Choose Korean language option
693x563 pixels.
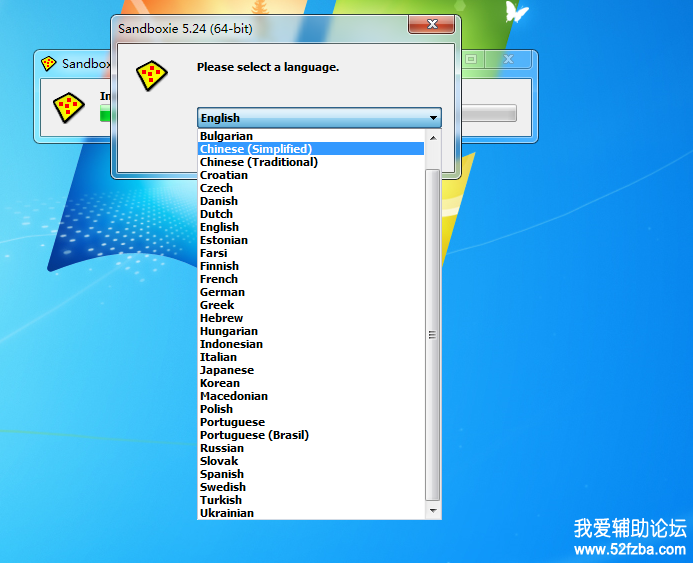[x=311, y=383]
